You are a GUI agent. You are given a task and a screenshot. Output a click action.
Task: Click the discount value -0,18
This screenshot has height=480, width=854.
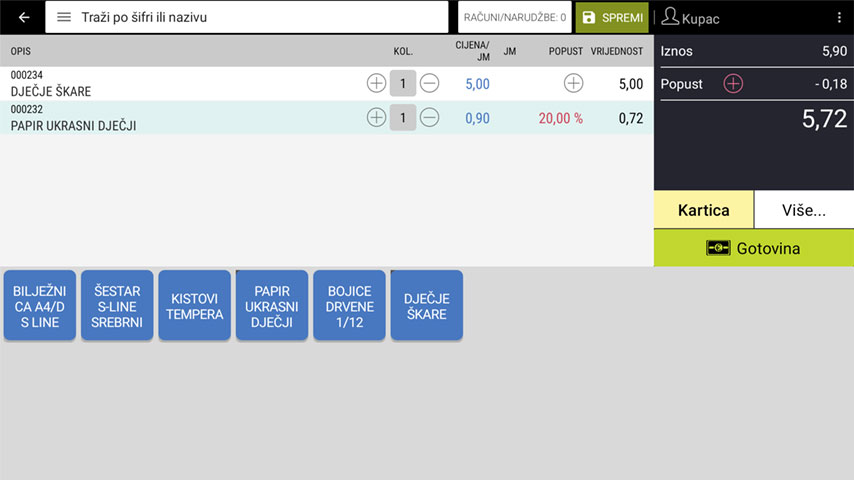pos(831,84)
